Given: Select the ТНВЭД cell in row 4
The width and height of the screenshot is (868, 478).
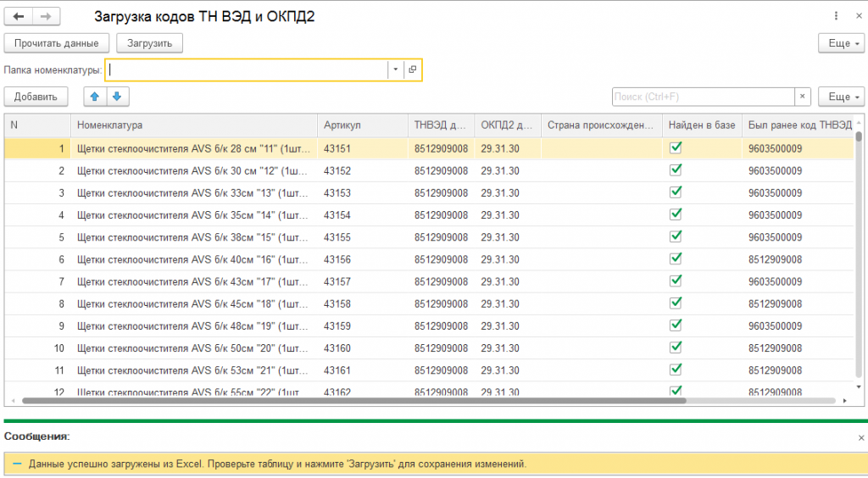Looking at the screenshot, I should point(441,215).
